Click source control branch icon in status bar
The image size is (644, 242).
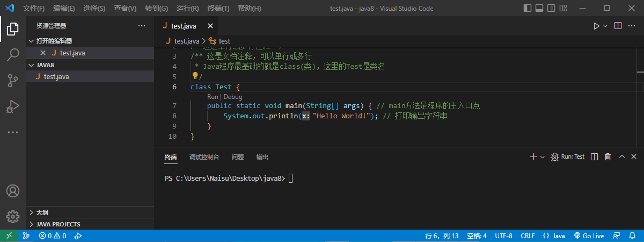26,236
